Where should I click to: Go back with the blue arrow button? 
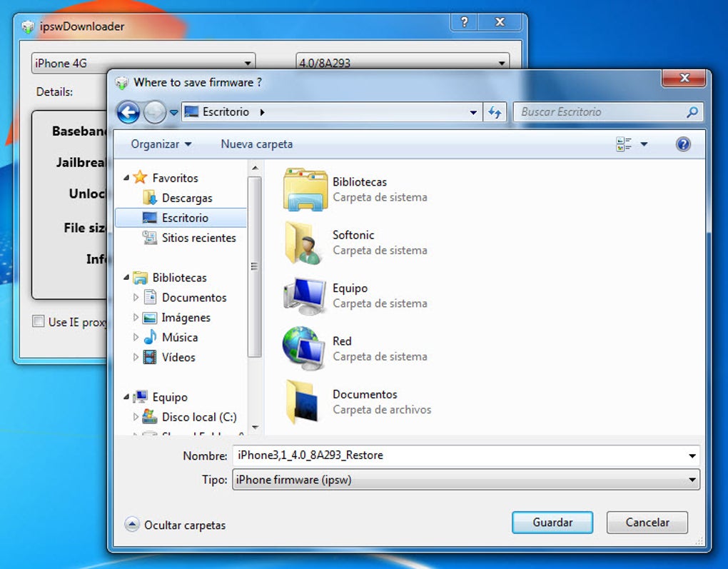point(128,112)
